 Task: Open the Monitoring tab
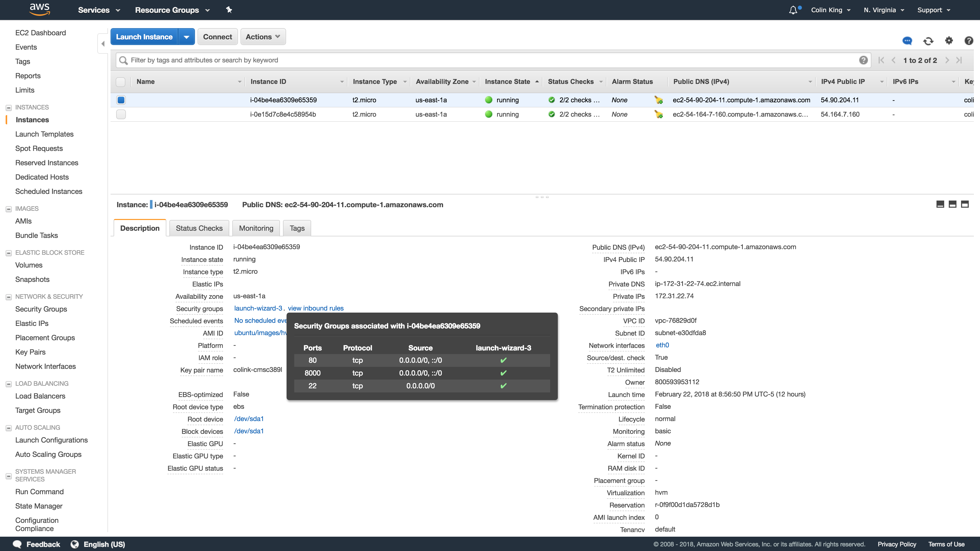coord(256,228)
